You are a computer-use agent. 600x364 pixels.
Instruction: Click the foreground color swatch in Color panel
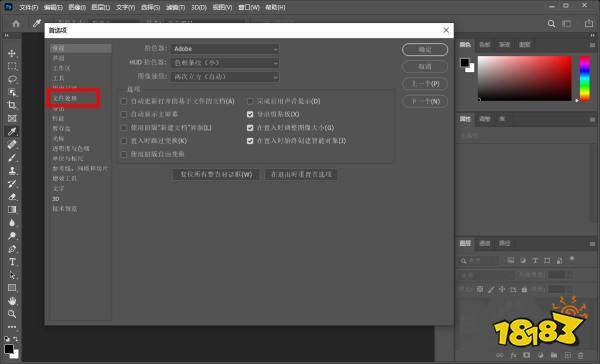(465, 62)
